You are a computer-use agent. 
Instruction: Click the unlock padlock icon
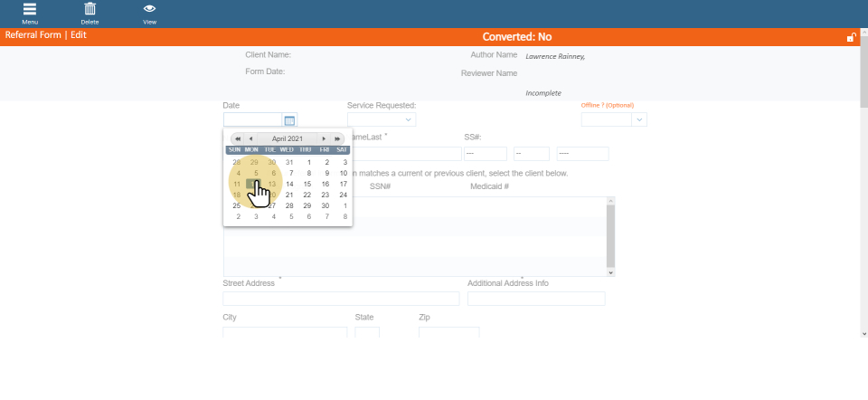pos(851,37)
